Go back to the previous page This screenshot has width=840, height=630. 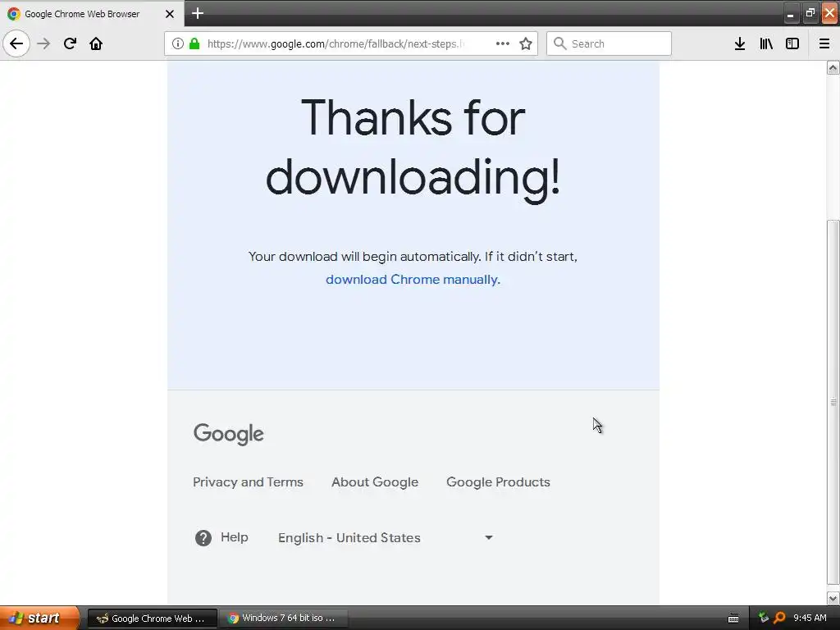(16, 43)
